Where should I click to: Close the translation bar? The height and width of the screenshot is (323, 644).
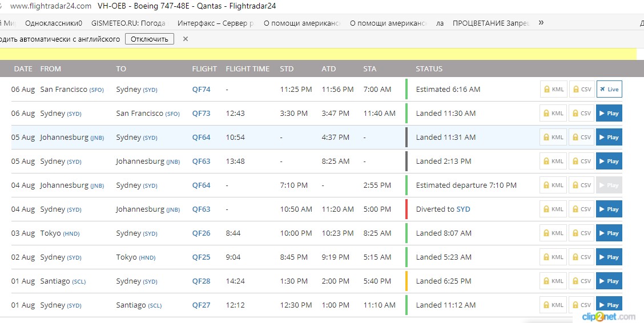click(185, 39)
